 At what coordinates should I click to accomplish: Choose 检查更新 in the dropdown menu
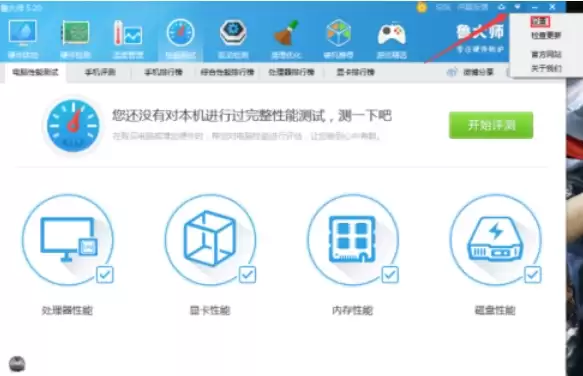546,35
